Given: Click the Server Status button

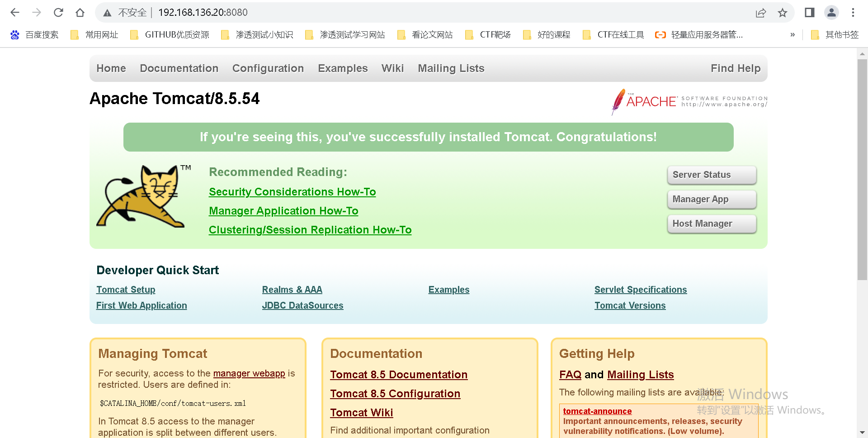Looking at the screenshot, I should [712, 175].
